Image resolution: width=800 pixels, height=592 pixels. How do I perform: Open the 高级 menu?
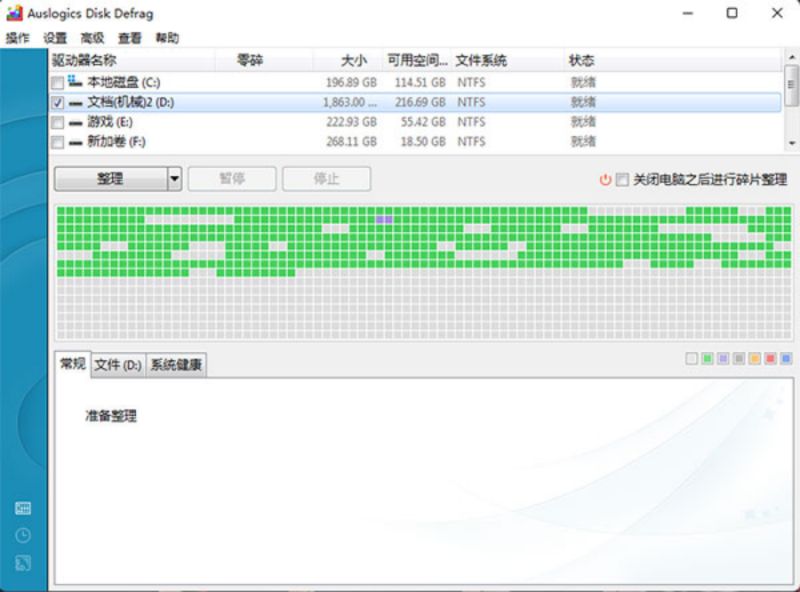(x=92, y=38)
